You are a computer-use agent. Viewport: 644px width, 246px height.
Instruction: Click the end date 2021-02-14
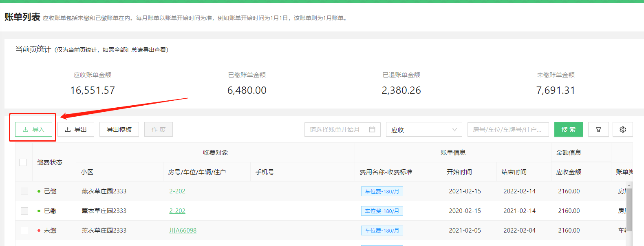(520, 211)
